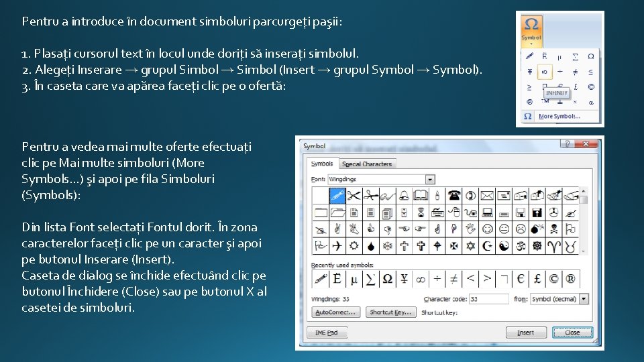Select µ in Recently used symbols
This screenshot has width=644, height=362.
pos(354,279)
